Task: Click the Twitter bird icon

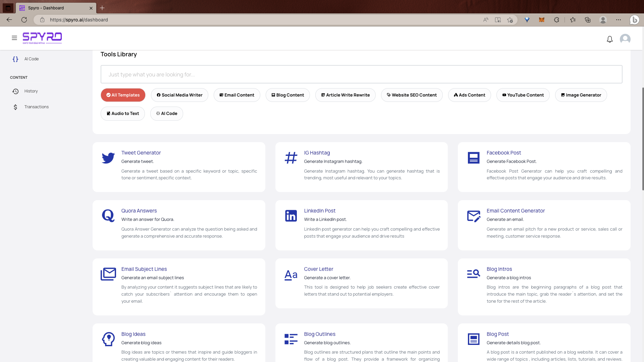Action: click(108, 158)
